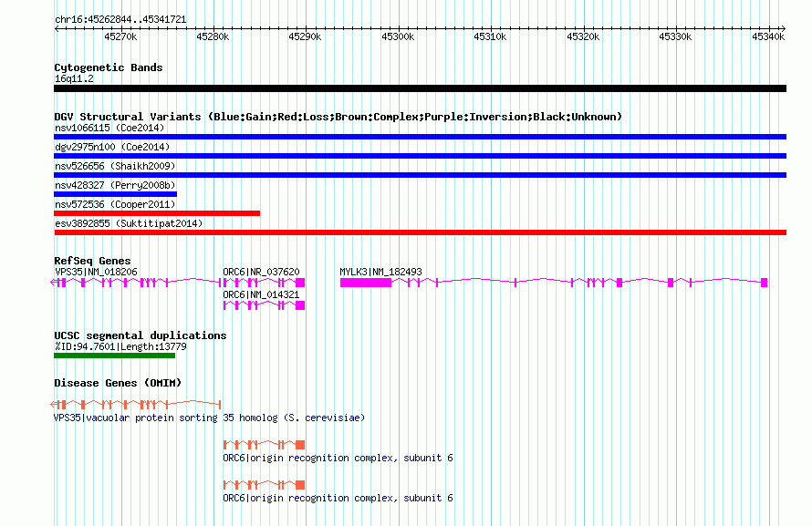Select the red esv3892855 loss bar
Screen dimensions: 812x526
[x=420, y=232]
